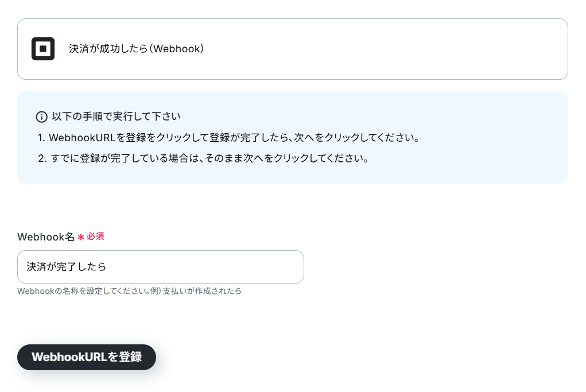Focus the Webhook名 input field

[161, 267]
